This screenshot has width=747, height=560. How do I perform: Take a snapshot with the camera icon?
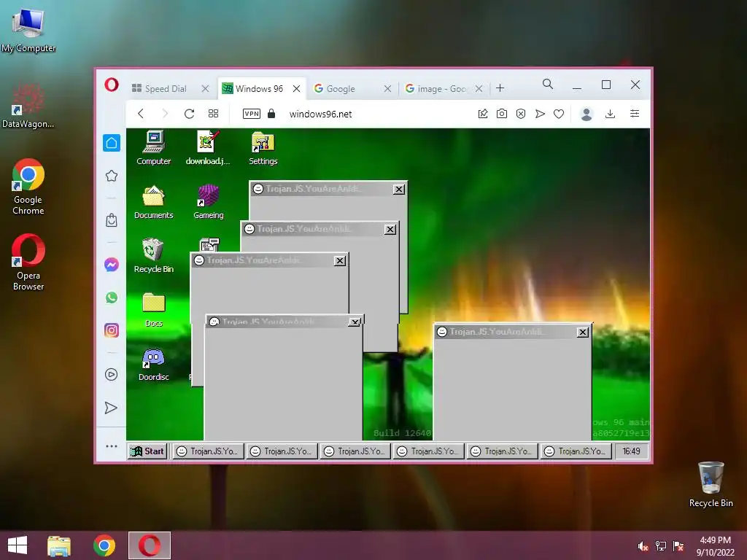coord(502,113)
